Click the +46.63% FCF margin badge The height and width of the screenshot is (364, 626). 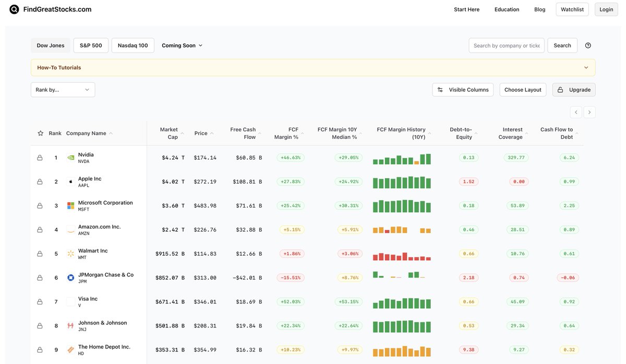click(291, 157)
